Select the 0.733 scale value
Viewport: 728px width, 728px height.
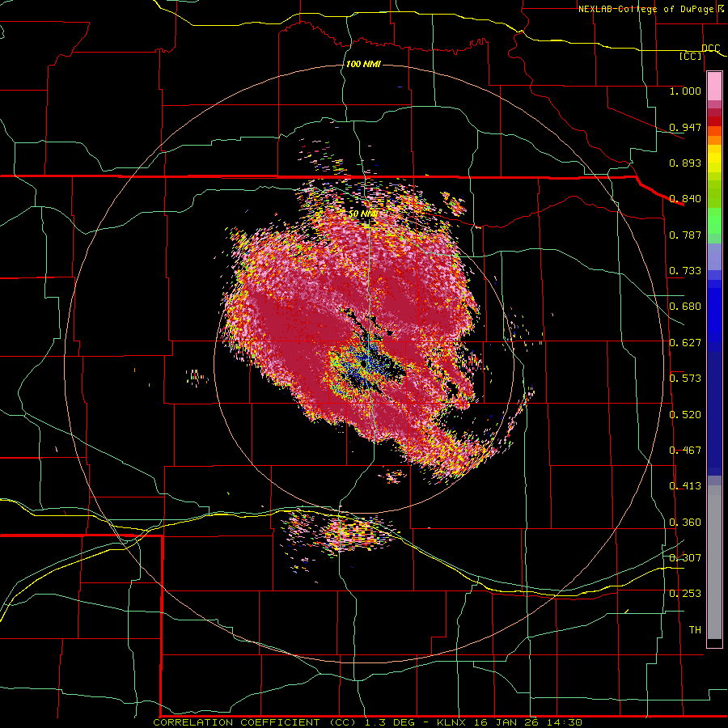click(x=685, y=271)
